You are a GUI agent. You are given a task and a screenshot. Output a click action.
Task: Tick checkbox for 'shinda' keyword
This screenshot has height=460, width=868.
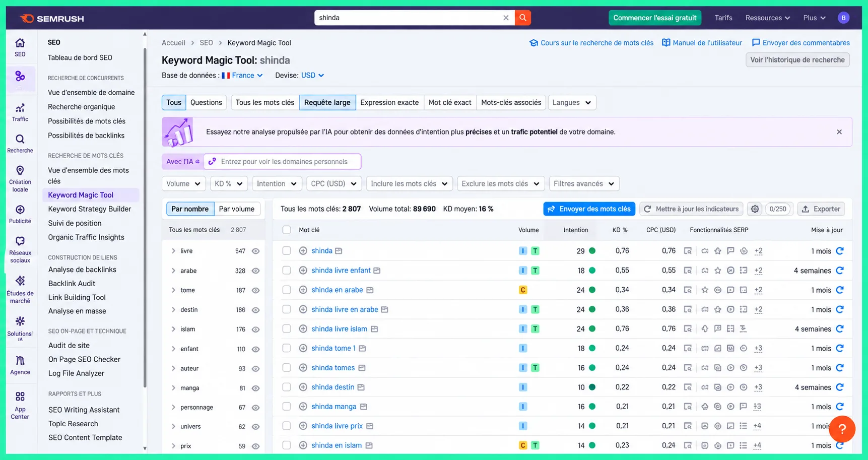[x=287, y=250]
